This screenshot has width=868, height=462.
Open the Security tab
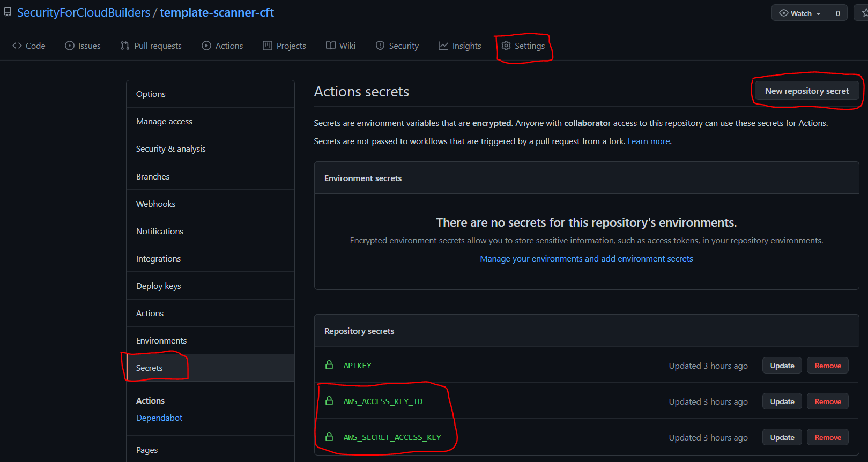pos(397,46)
